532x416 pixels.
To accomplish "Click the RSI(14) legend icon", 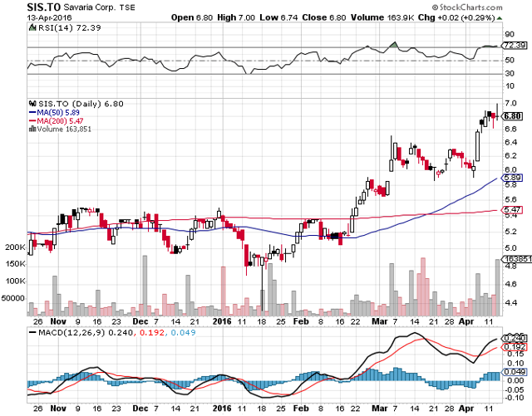I will (32, 27).
